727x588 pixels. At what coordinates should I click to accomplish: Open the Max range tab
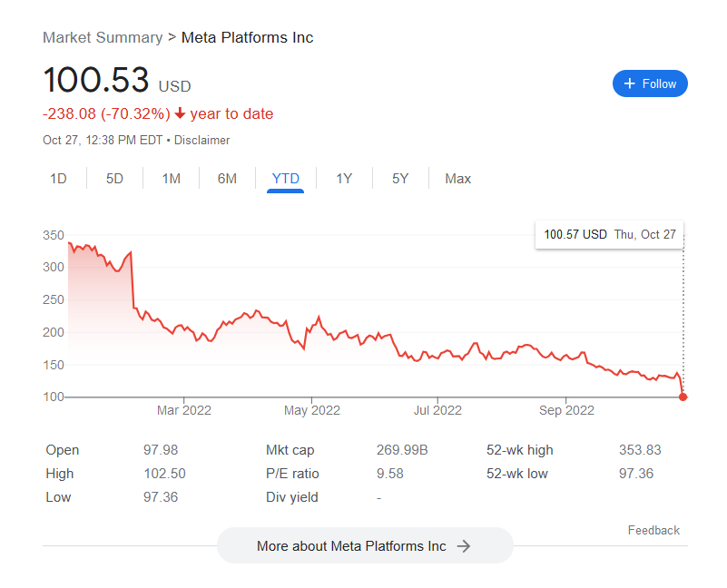[x=458, y=179]
